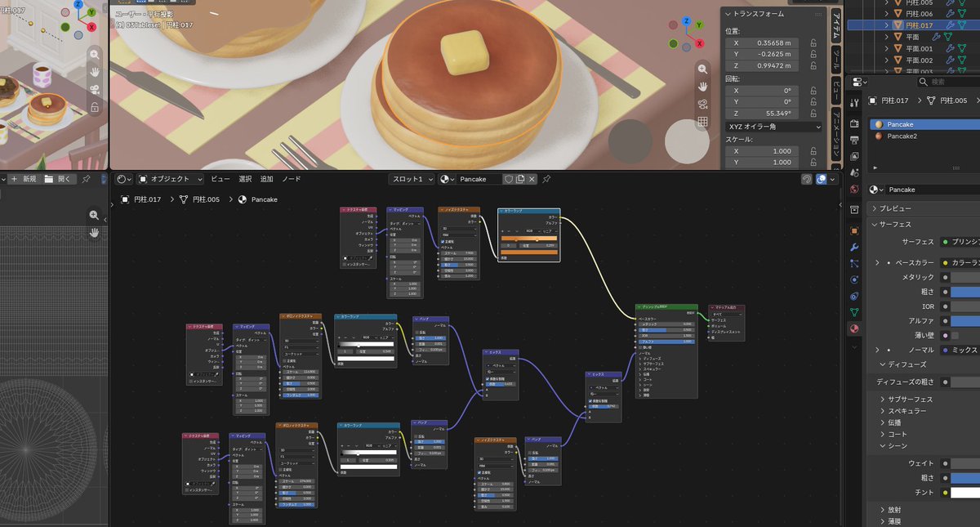Open the Object Data properties tab
This screenshot has height=527, width=980.
point(854,312)
